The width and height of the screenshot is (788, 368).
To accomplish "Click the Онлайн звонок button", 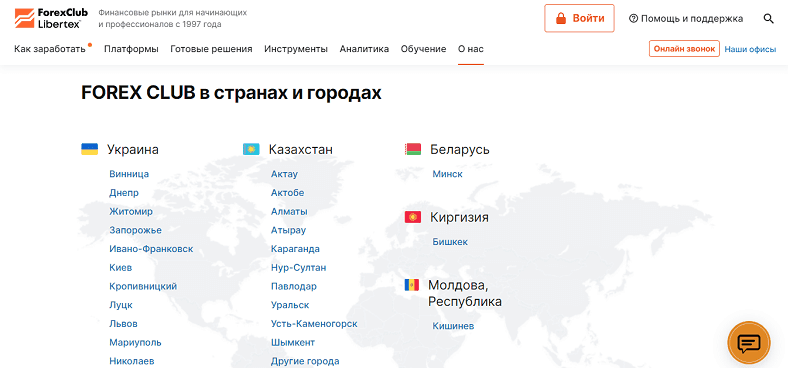I will 684,49.
